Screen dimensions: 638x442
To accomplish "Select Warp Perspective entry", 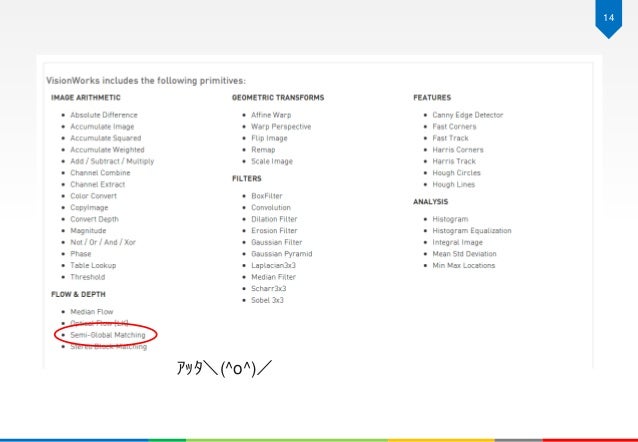I will click(x=281, y=127).
